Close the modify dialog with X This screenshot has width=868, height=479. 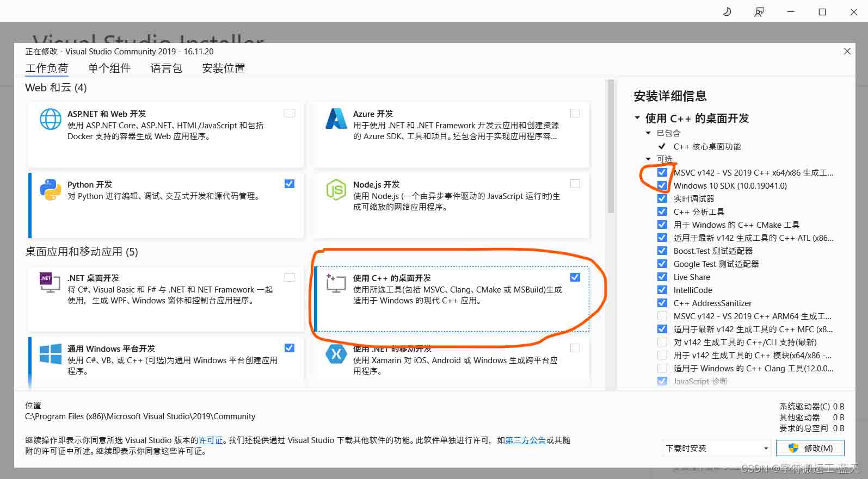[x=847, y=51]
